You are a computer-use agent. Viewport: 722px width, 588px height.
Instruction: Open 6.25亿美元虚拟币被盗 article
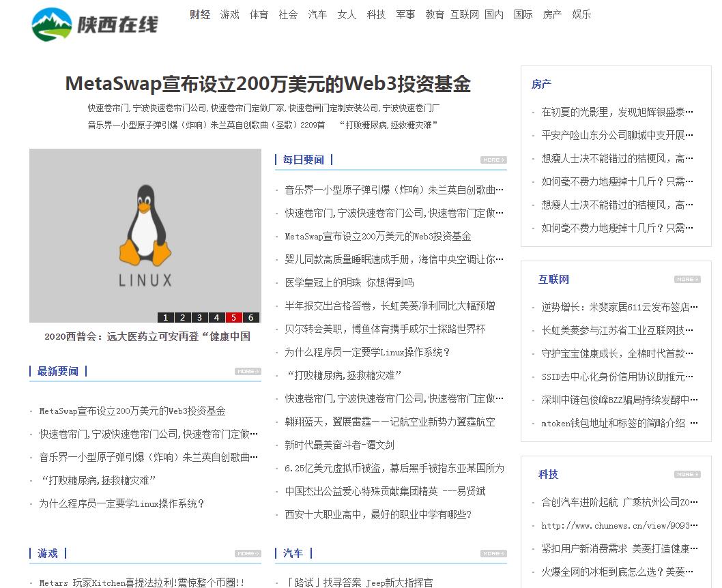(394, 469)
